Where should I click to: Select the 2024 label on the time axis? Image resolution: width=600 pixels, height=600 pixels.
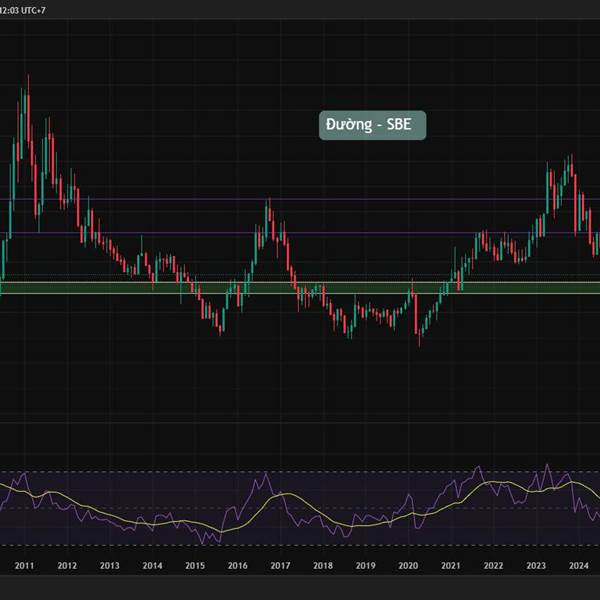(x=579, y=566)
